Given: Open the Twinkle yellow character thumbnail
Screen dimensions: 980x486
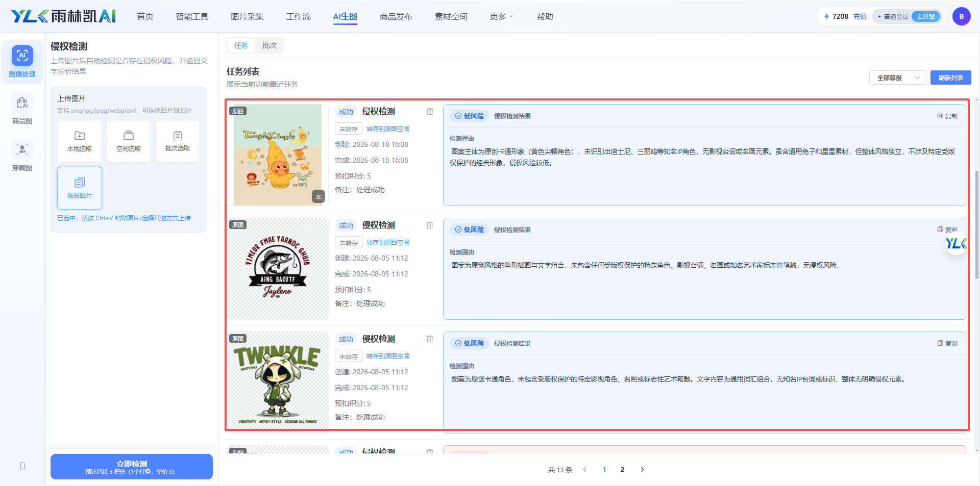Looking at the screenshot, I should [278, 155].
